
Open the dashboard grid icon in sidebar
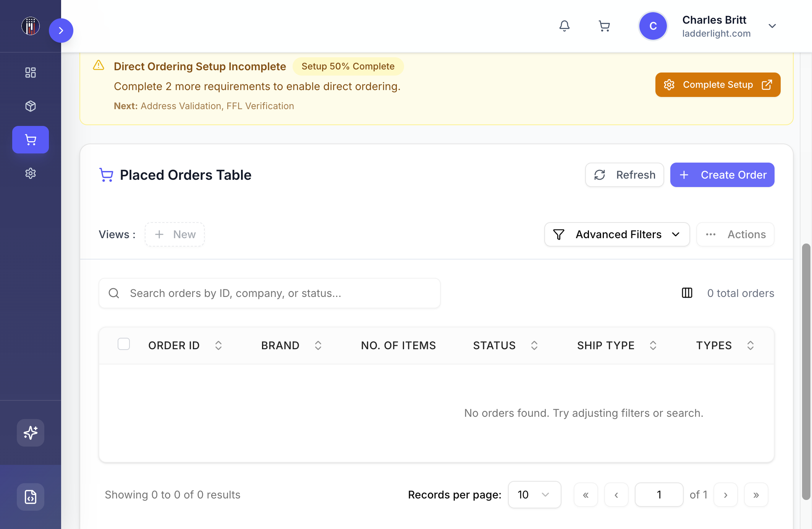coord(31,73)
